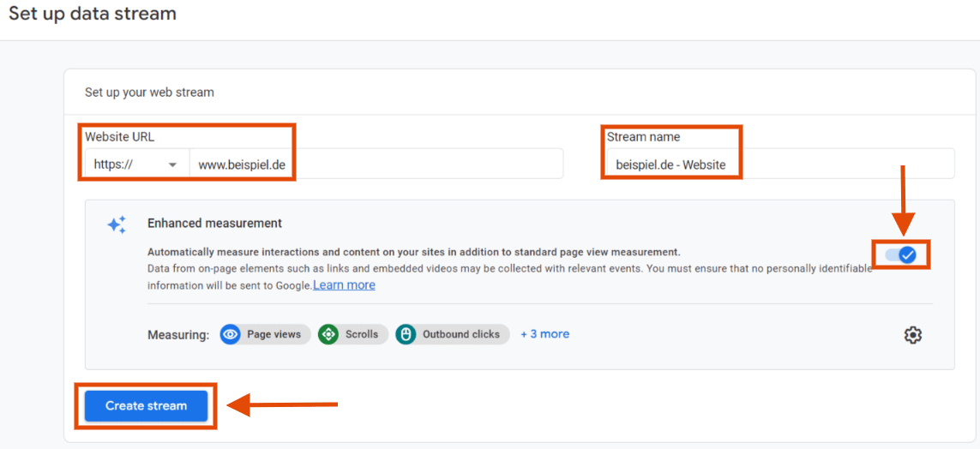This screenshot has height=449, width=980.
Task: Click the Create stream button
Action: point(147,406)
